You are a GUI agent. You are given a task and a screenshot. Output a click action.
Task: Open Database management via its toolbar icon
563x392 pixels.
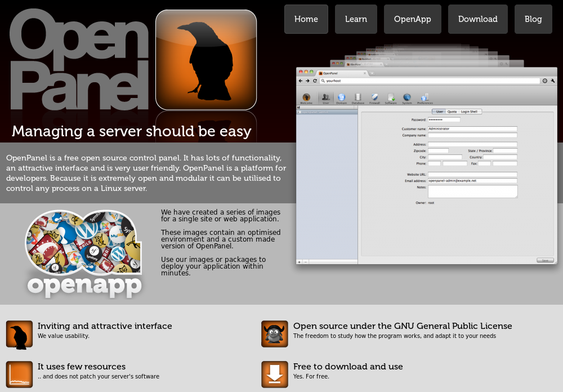[358, 97]
